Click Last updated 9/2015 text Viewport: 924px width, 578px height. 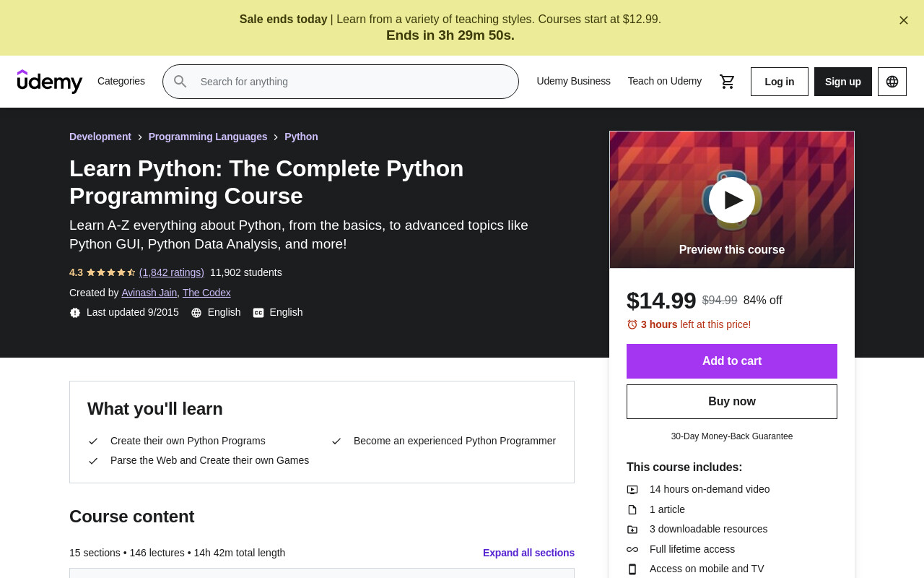pos(133,312)
